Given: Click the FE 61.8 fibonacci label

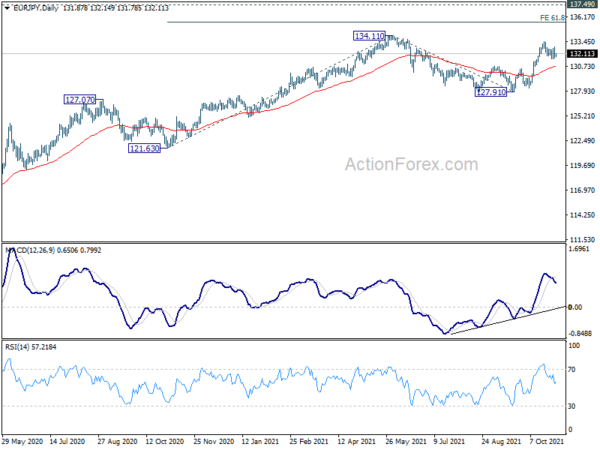Looking at the screenshot, I should coord(552,18).
